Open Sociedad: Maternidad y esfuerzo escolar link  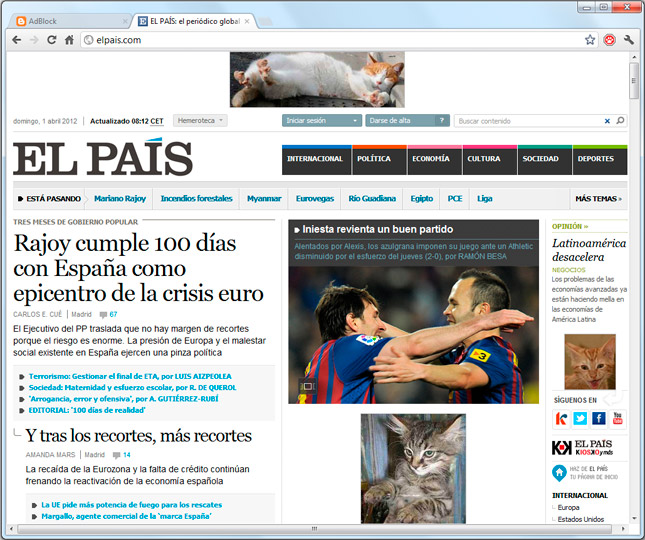(x=132, y=387)
